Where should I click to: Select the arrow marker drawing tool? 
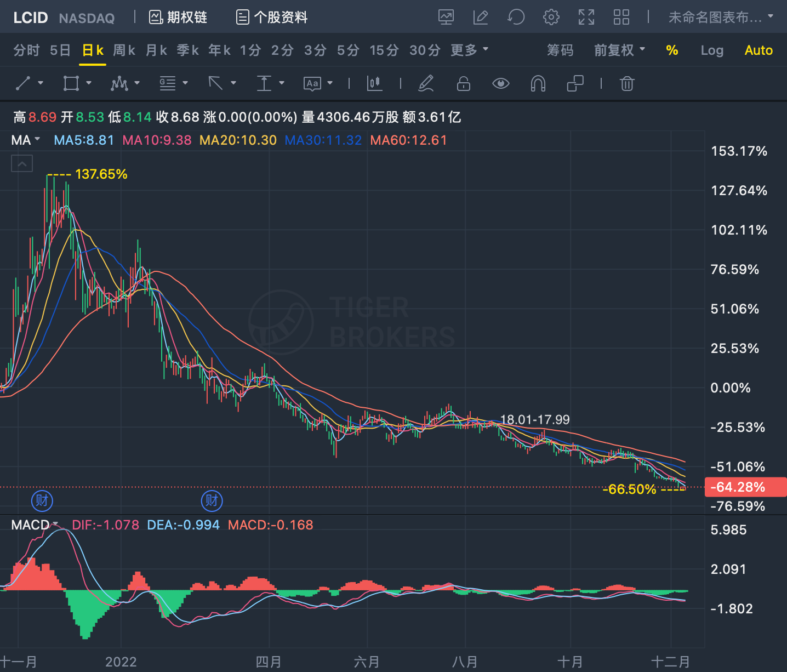click(x=215, y=83)
